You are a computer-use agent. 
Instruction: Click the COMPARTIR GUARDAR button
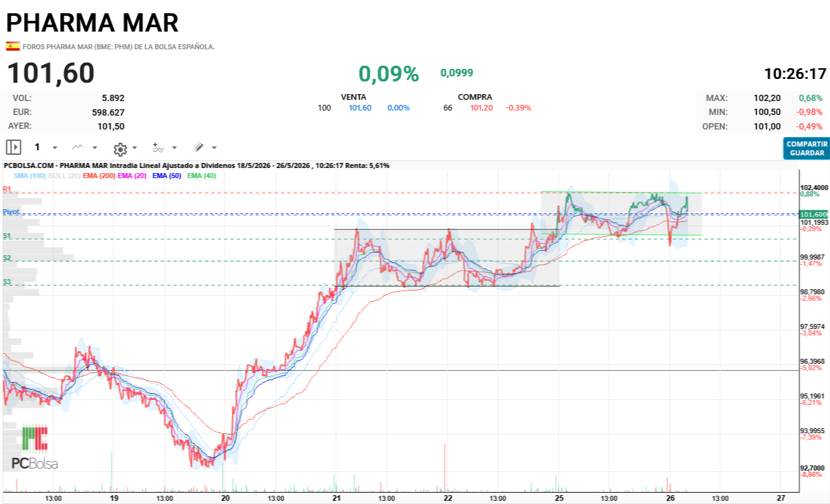pos(807,148)
